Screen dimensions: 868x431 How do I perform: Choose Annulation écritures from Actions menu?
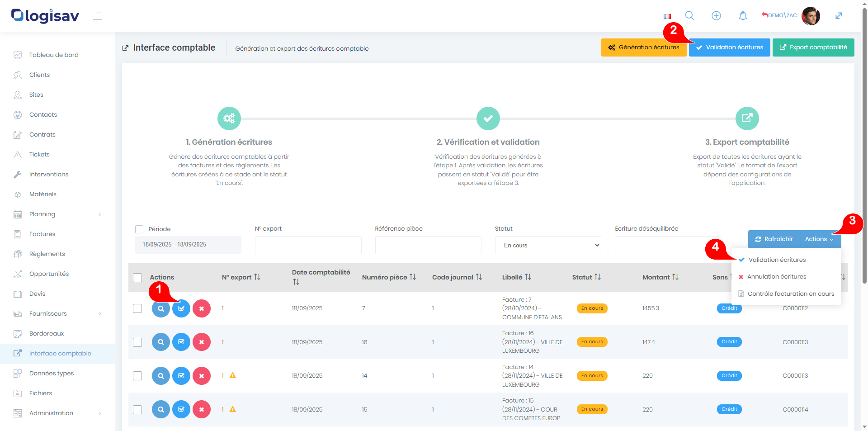coord(777,276)
